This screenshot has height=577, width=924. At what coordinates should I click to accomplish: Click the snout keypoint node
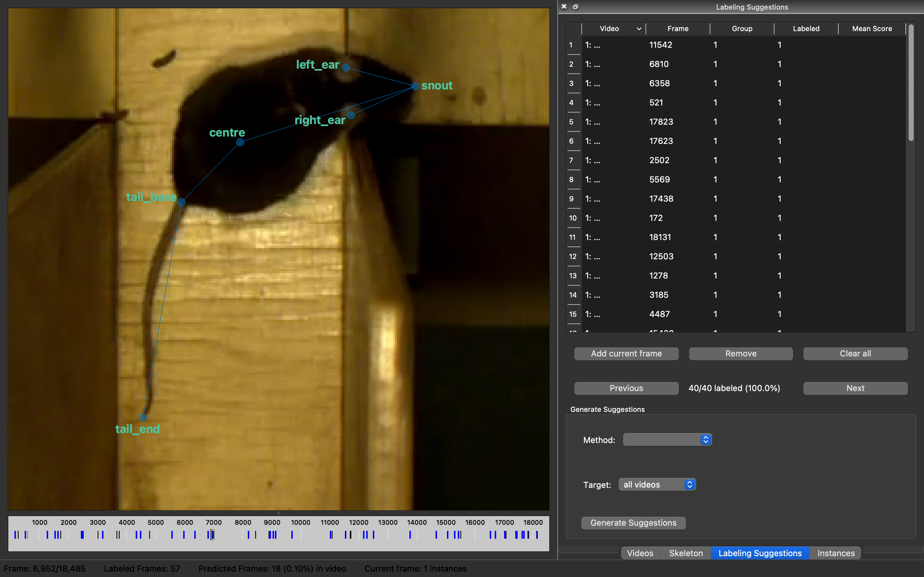(x=415, y=86)
